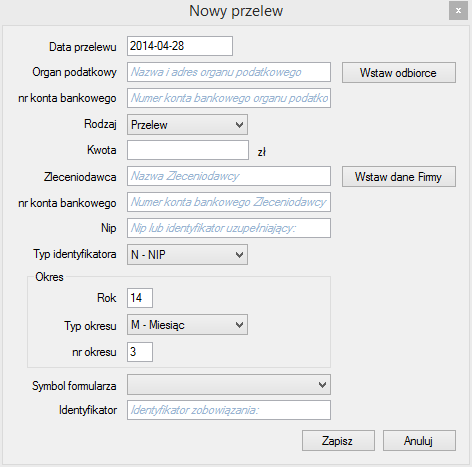Click the Rodzaj dropdown arrow

(239, 125)
